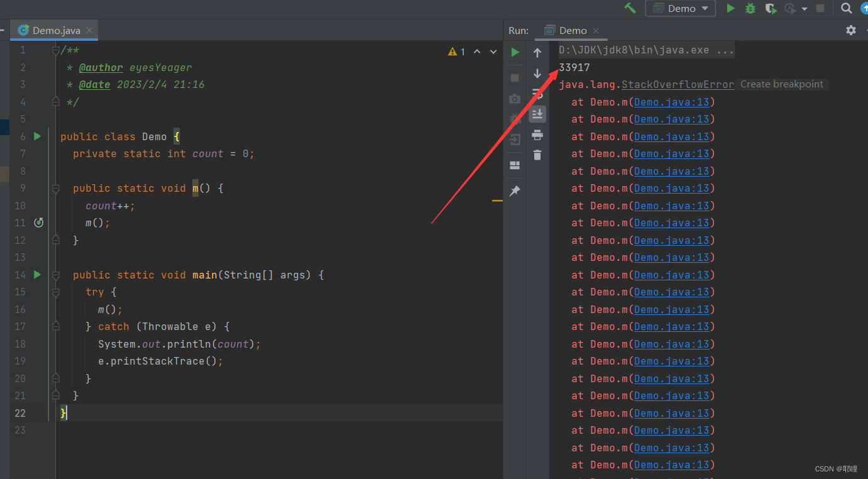The image size is (868, 479).
Task: Toggle Pin Tab in Run panel
Action: (515, 190)
